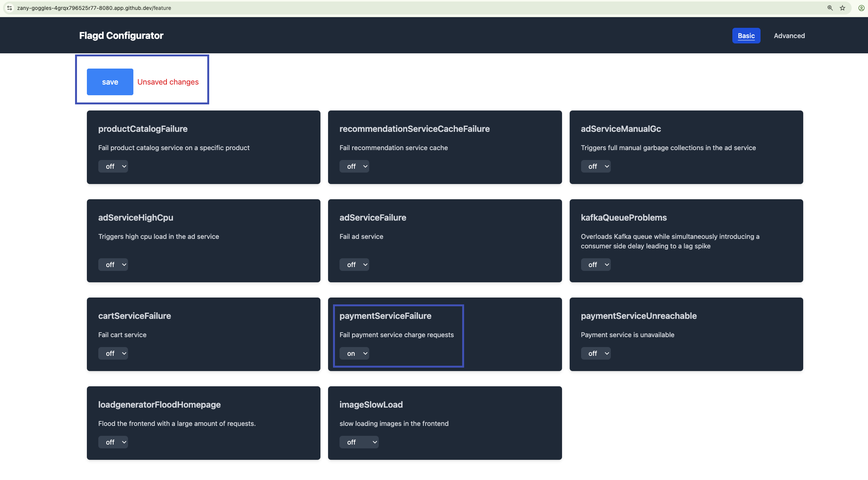The width and height of the screenshot is (868, 480).
Task: Click 'Triggers high cpu load in the ad service'
Action: 159,237
